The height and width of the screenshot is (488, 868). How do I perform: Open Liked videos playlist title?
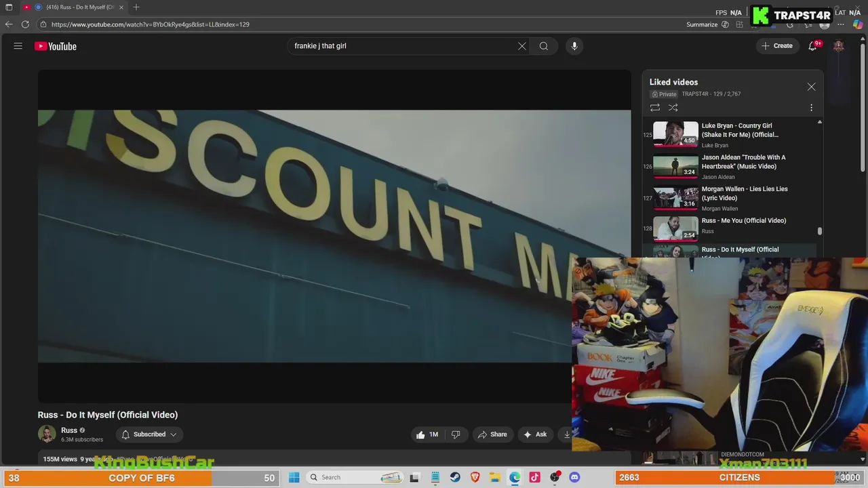click(673, 82)
